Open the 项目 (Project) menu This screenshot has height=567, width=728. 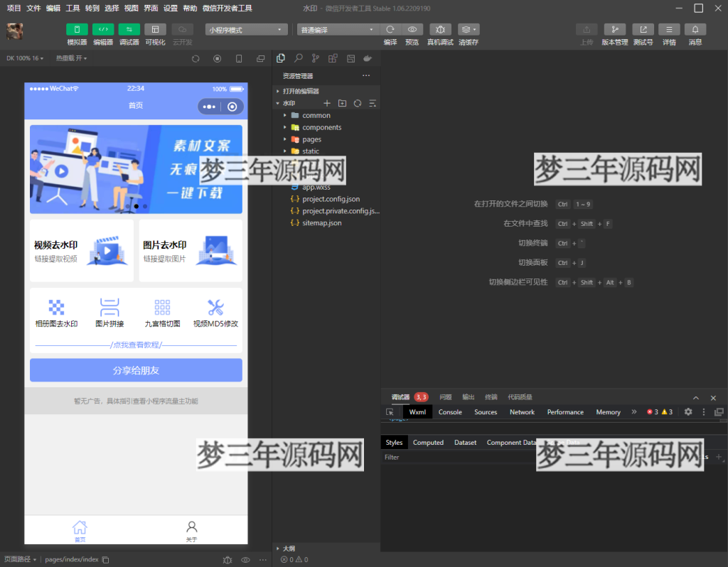[x=11, y=9]
